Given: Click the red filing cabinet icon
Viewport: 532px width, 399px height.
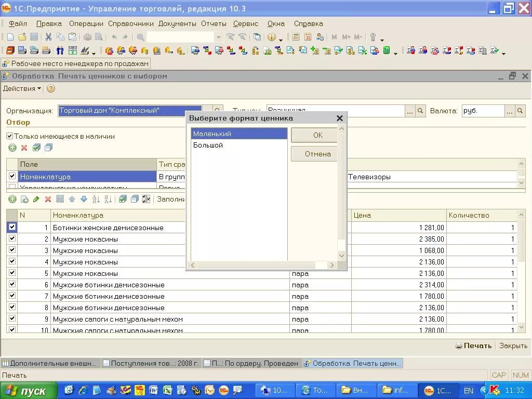Looking at the screenshot, I should point(10,50).
